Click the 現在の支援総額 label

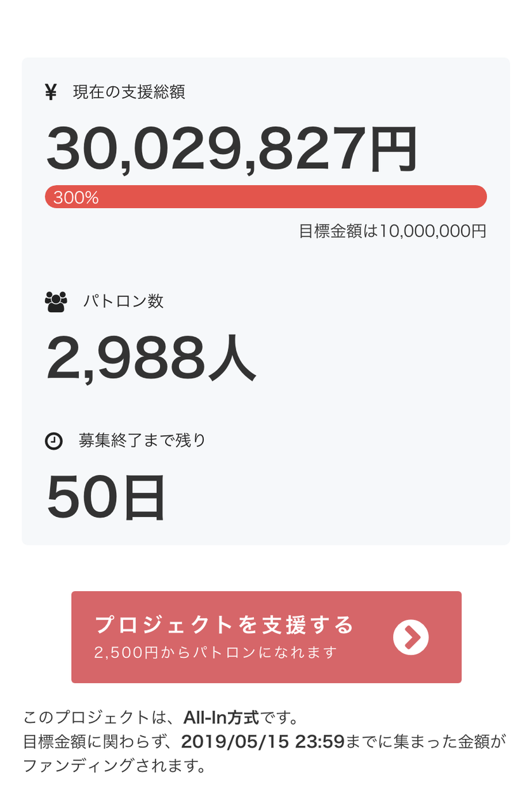(129, 93)
